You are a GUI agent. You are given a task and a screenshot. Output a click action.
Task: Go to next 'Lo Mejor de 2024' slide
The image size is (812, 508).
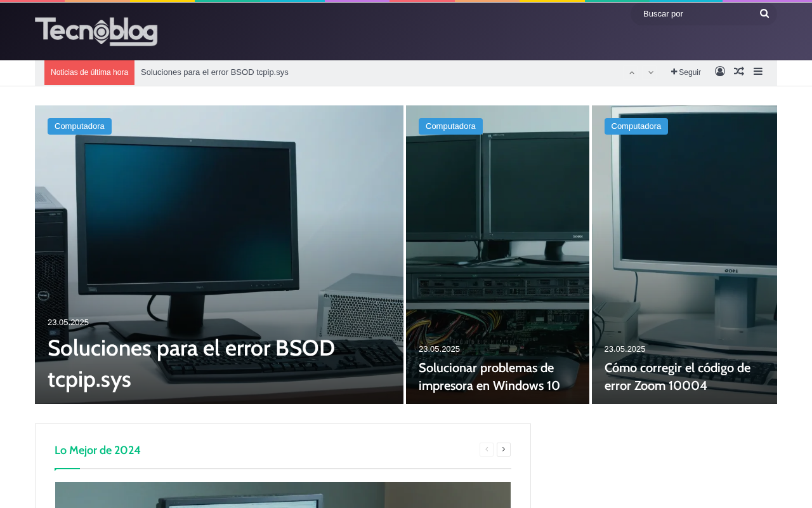(x=504, y=450)
